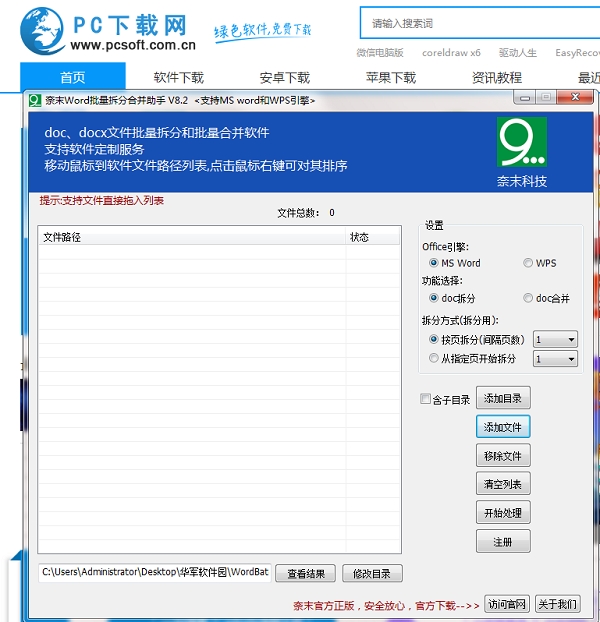
Task: Click the 添加文件 button
Action: (x=503, y=427)
